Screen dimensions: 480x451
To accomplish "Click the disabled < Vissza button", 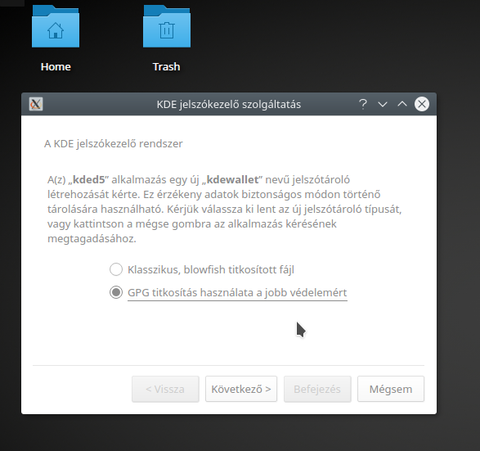I will [x=165, y=389].
